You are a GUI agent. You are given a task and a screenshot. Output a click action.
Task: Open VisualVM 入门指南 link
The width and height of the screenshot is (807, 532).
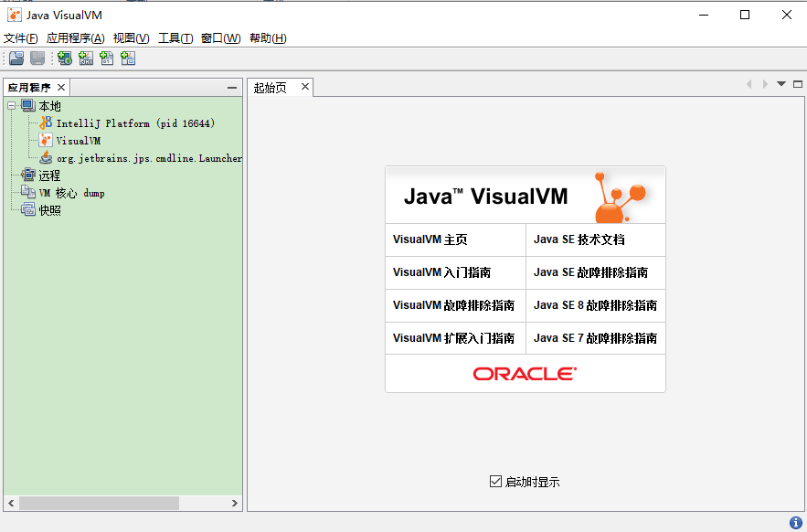pos(441,272)
